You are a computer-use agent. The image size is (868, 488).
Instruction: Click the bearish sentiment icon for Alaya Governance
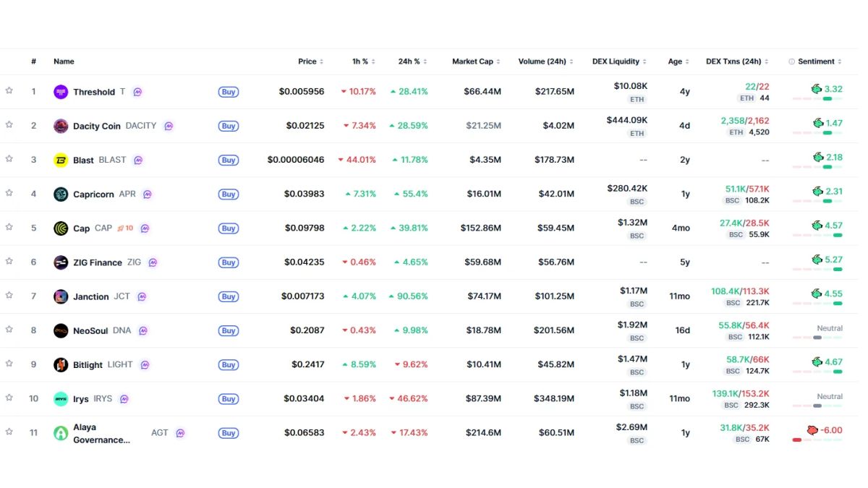(x=812, y=430)
